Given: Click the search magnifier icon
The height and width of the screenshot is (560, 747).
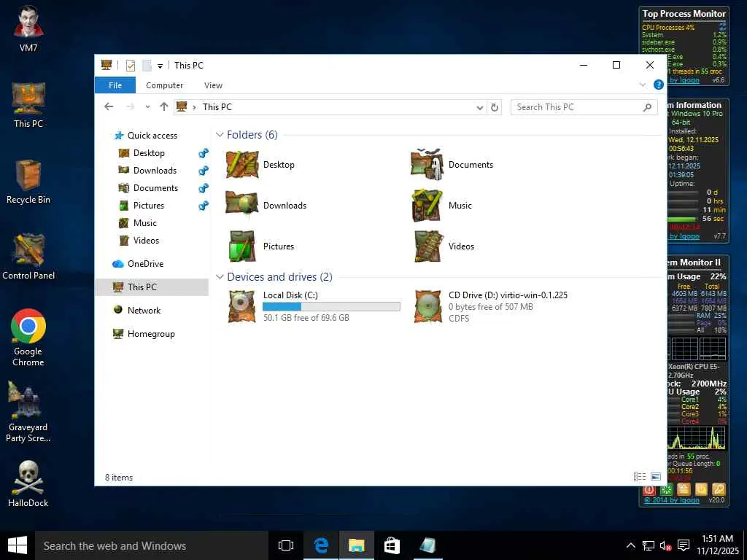Looking at the screenshot, I should coord(647,107).
